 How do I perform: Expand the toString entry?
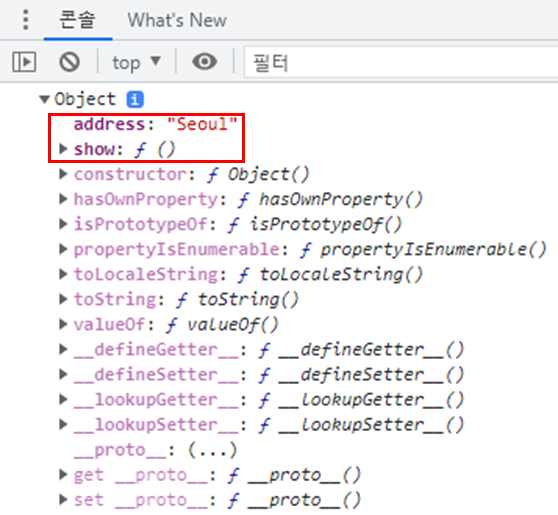point(63,299)
